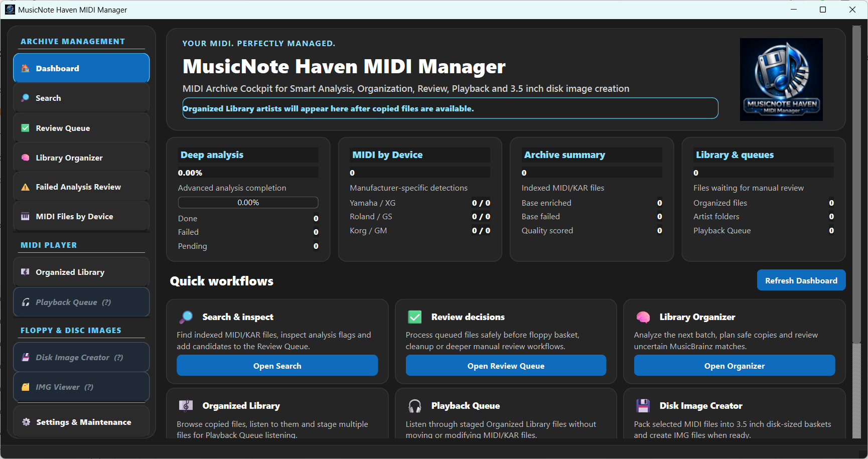Image resolution: width=868 pixels, height=459 pixels.
Task: Click the brain icon on Library Organizer card
Action: tap(643, 317)
